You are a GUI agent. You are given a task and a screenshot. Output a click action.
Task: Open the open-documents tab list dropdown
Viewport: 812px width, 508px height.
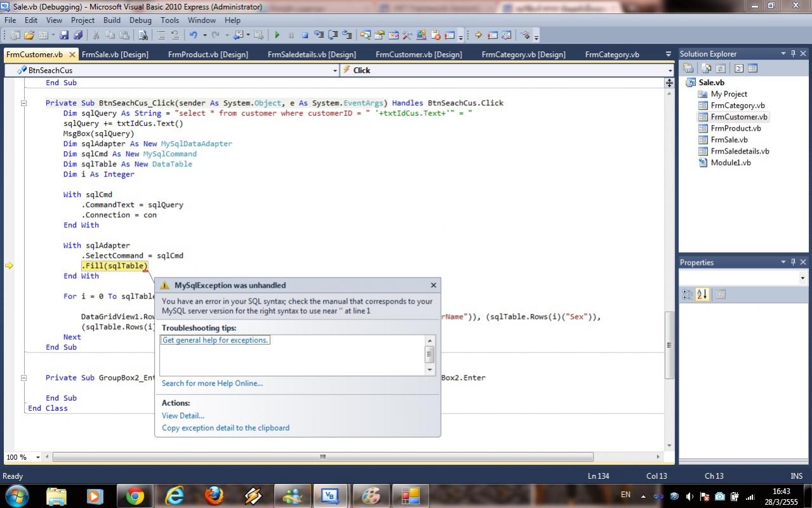(668, 54)
